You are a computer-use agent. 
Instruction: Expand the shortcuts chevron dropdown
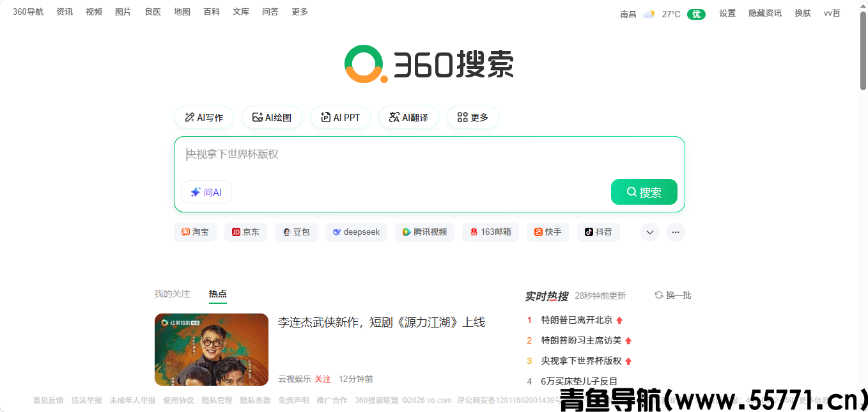650,232
